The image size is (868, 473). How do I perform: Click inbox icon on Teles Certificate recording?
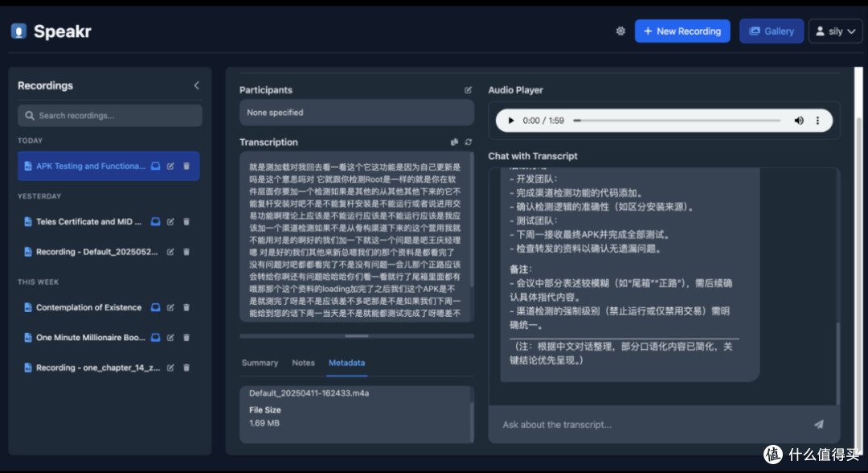pyautogui.click(x=156, y=221)
